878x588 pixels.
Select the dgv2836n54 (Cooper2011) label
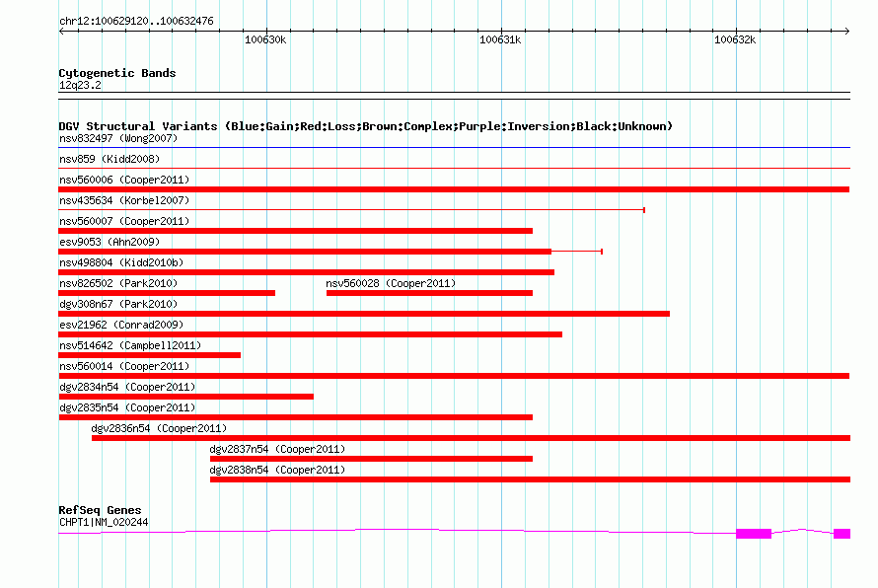(159, 428)
